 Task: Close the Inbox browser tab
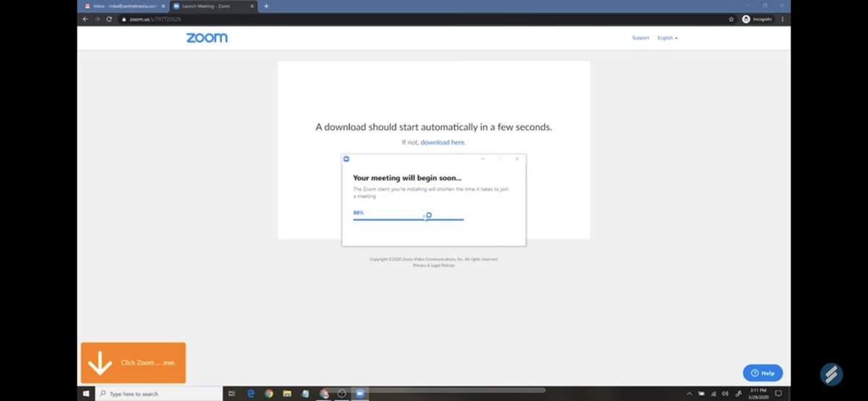tap(163, 6)
